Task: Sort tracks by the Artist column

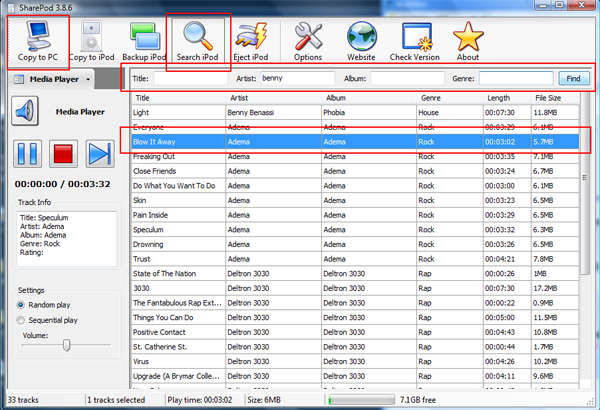Action: coord(274,98)
